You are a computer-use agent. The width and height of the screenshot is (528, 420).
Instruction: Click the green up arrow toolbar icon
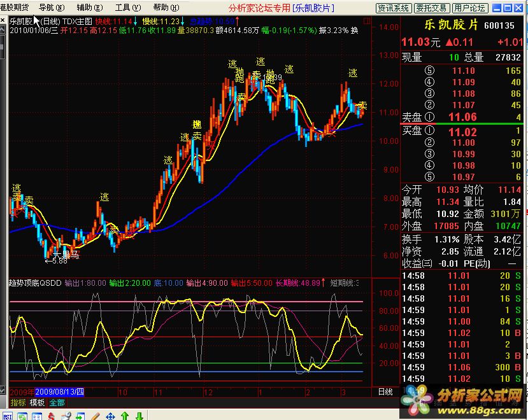tap(125, 416)
